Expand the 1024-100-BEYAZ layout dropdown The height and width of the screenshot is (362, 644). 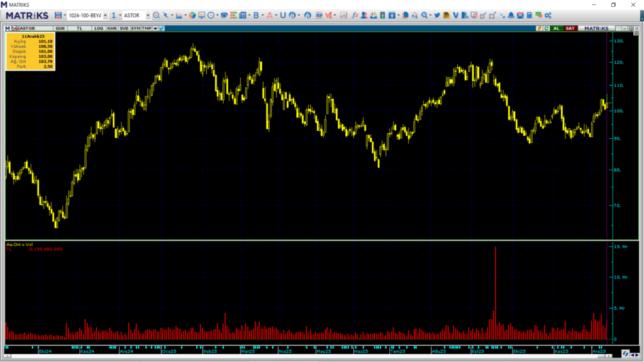[x=104, y=15]
